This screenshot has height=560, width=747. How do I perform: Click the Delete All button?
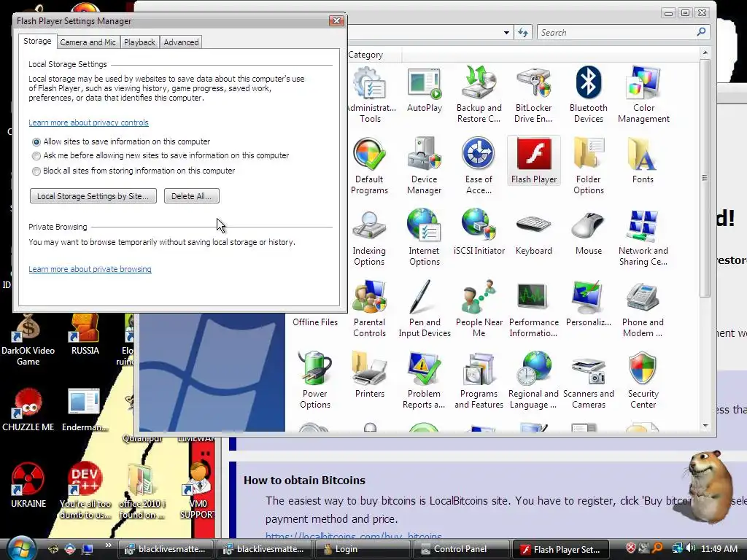click(x=192, y=195)
